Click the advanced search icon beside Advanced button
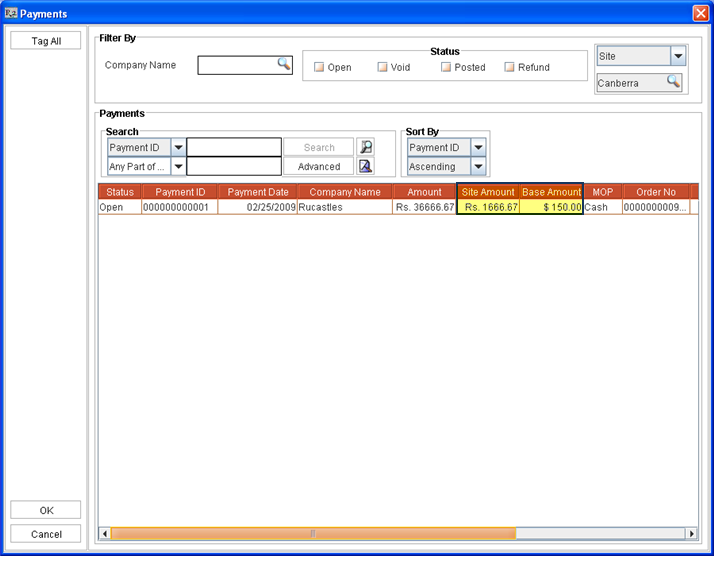The width and height of the screenshot is (718, 562). pos(366,166)
